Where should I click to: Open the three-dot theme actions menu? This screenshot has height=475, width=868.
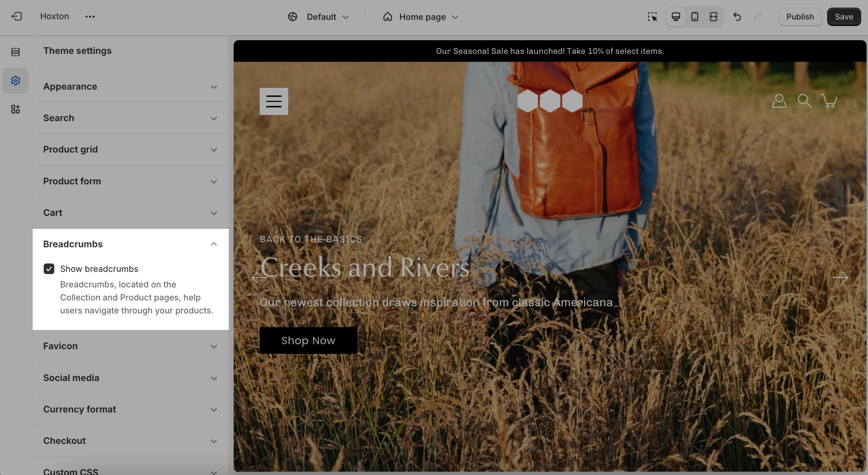click(90, 17)
